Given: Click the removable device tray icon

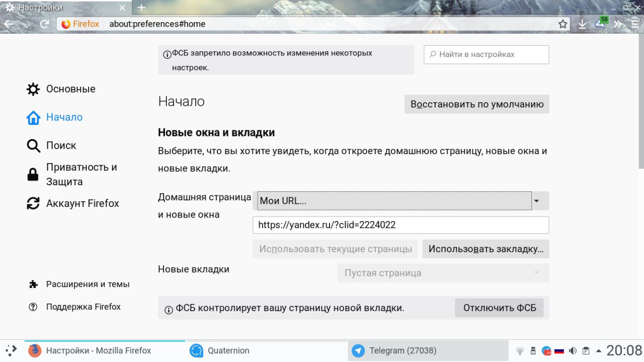Looking at the screenshot, I should click(533, 351).
